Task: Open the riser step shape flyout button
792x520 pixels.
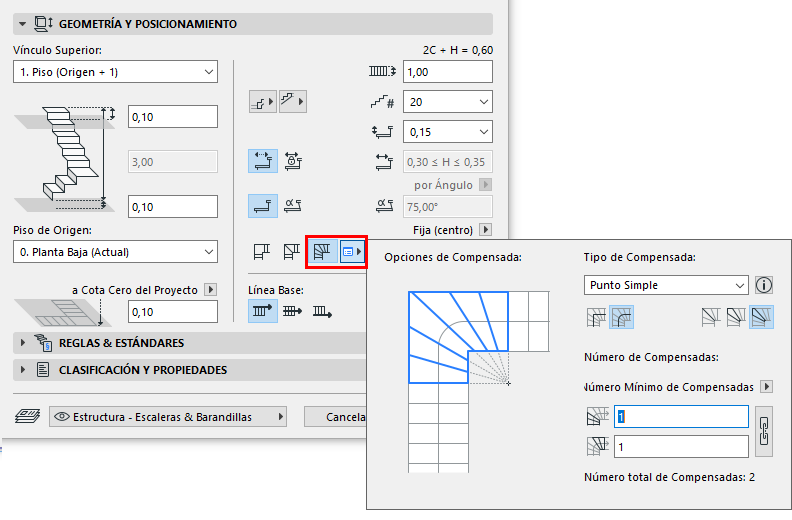Action: tap(263, 102)
